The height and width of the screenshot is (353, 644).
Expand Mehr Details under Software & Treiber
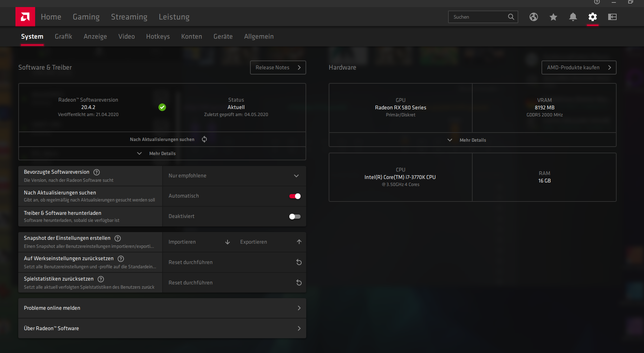162,153
